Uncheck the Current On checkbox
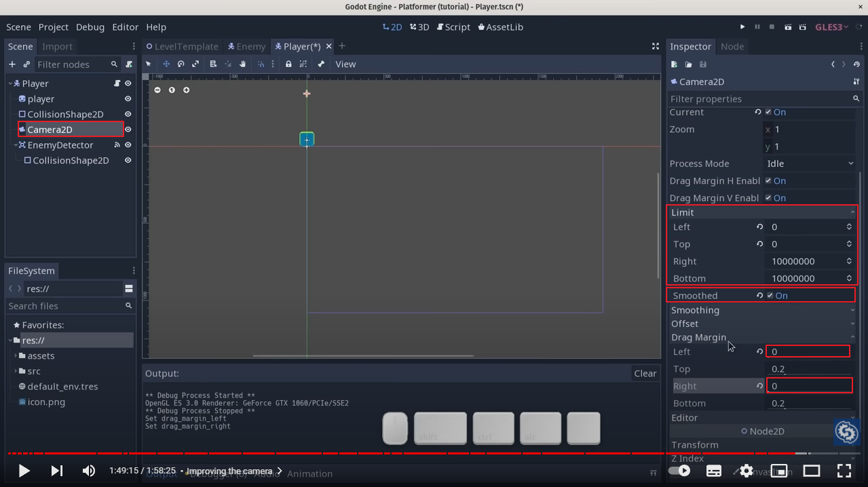This screenshot has height=487, width=868. pos(768,112)
